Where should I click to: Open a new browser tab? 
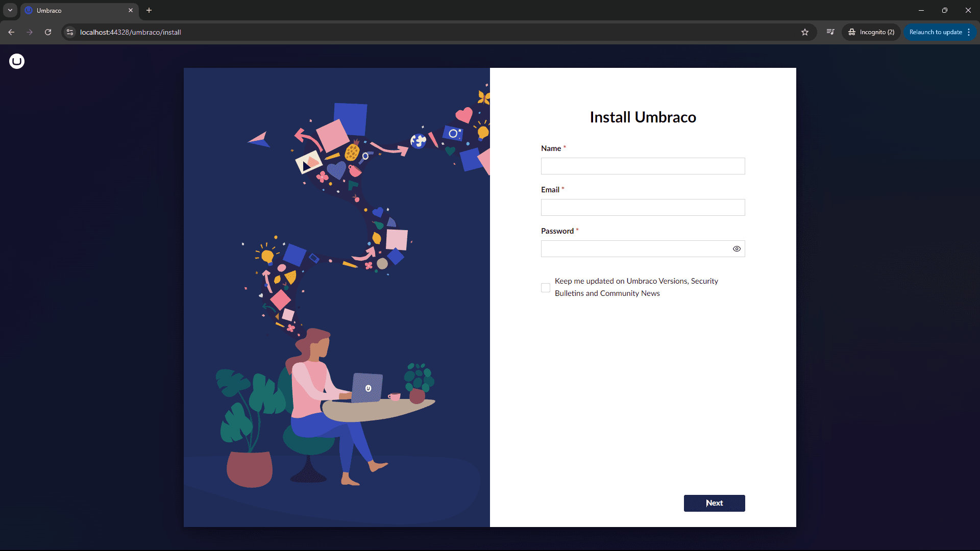[x=149, y=10]
